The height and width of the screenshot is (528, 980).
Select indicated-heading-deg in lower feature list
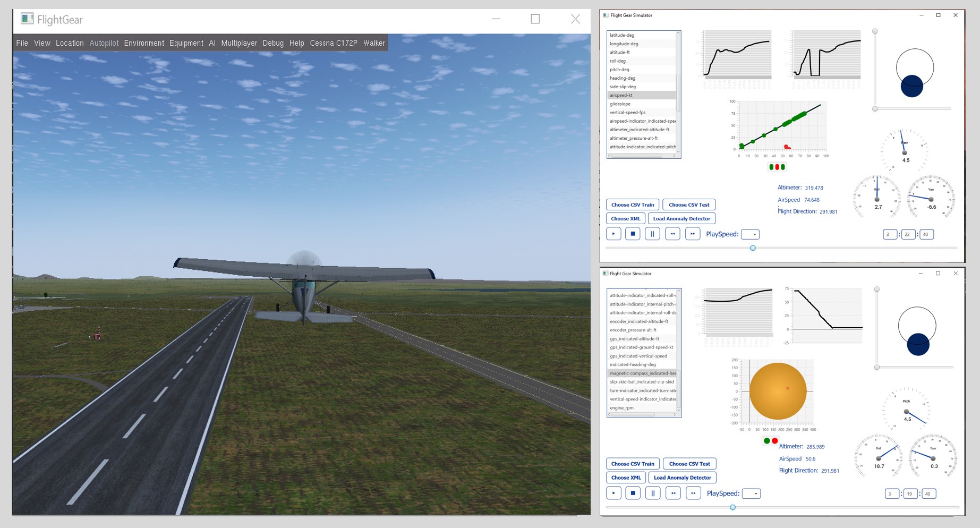pos(642,364)
